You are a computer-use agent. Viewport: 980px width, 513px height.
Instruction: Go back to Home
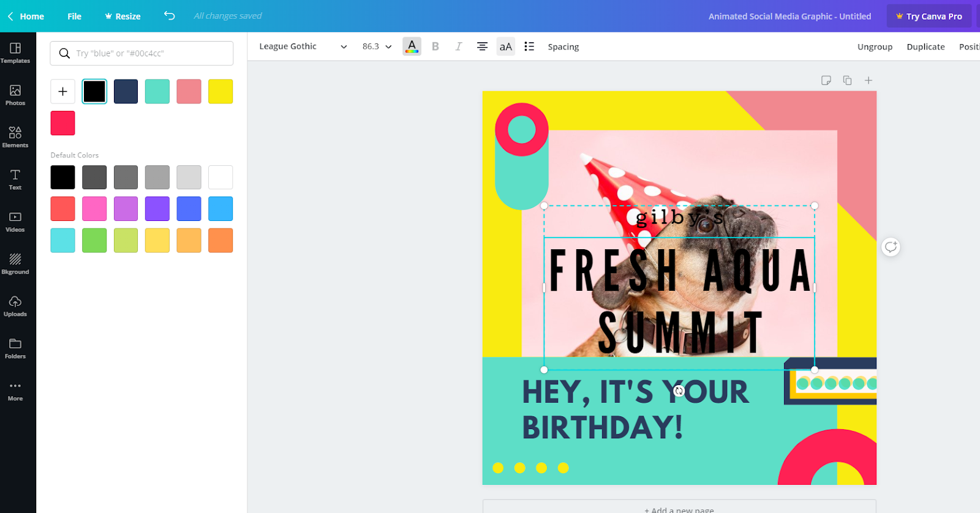click(x=26, y=16)
